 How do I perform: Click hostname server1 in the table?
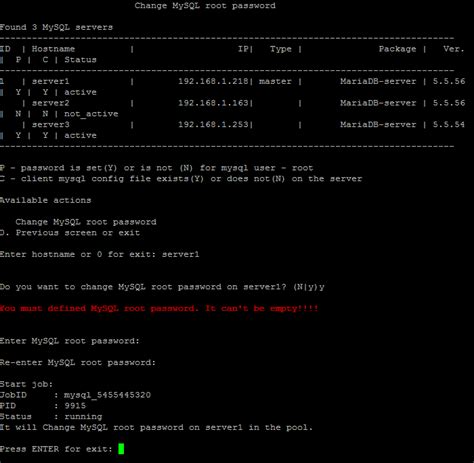(51, 81)
